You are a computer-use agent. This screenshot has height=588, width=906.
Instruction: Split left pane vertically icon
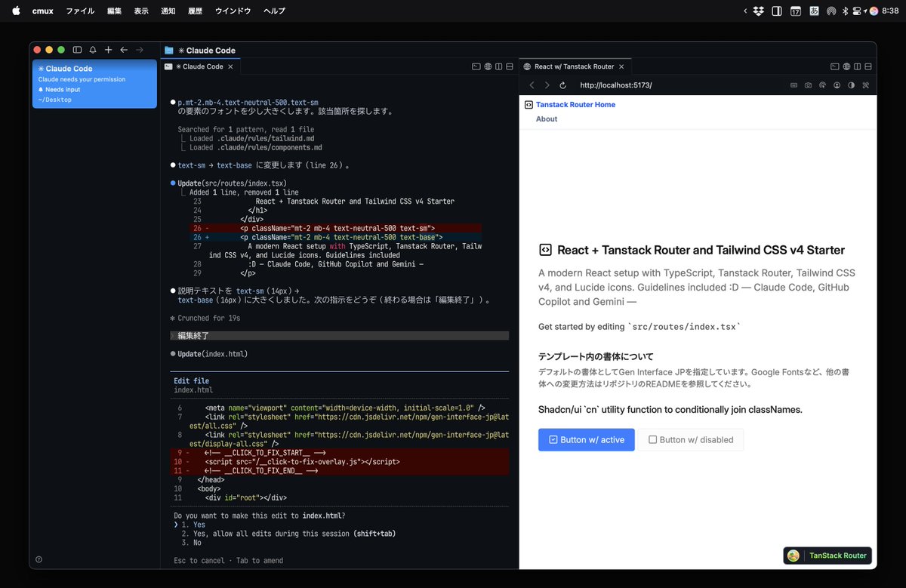[x=499, y=66]
